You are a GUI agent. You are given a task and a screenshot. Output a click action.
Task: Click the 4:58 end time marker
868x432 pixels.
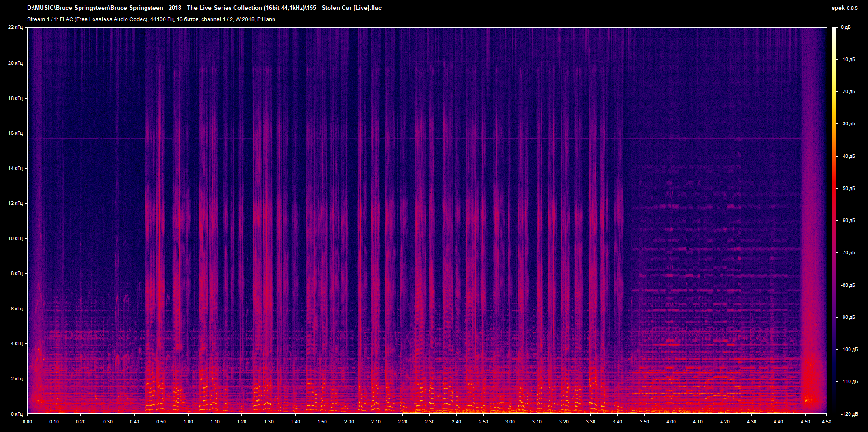pos(826,422)
